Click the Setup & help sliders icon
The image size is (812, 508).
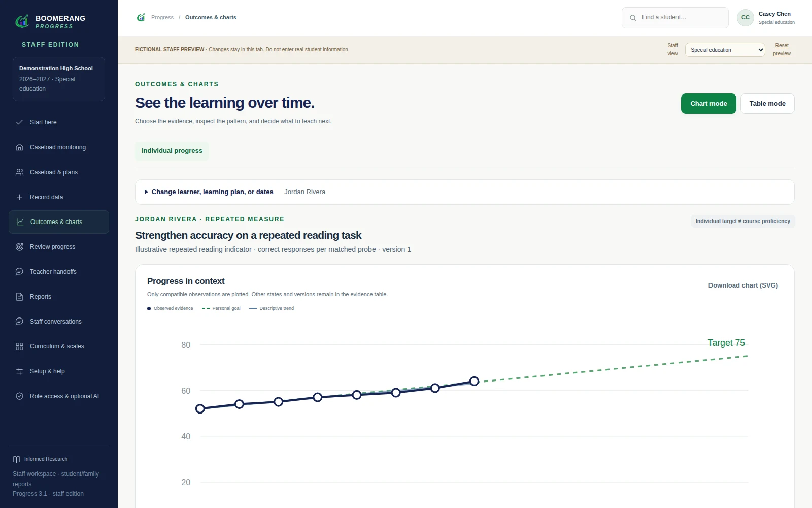[19, 371]
